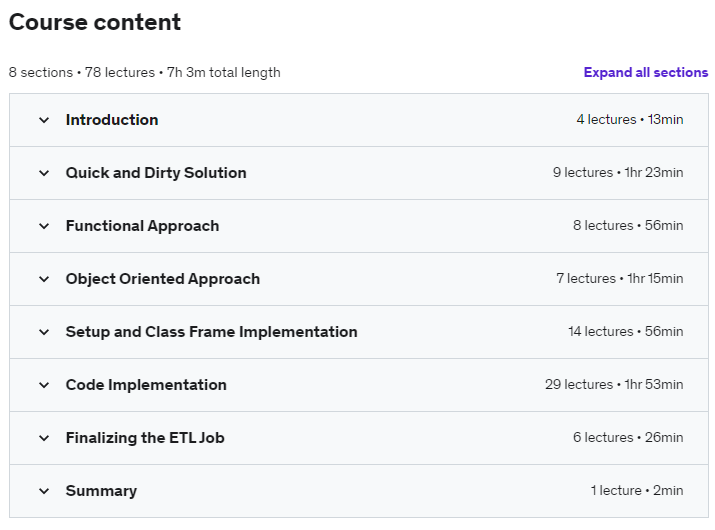The height and width of the screenshot is (530, 715).
Task: Expand the Object Oriented Approach chevron
Action: (x=44, y=279)
